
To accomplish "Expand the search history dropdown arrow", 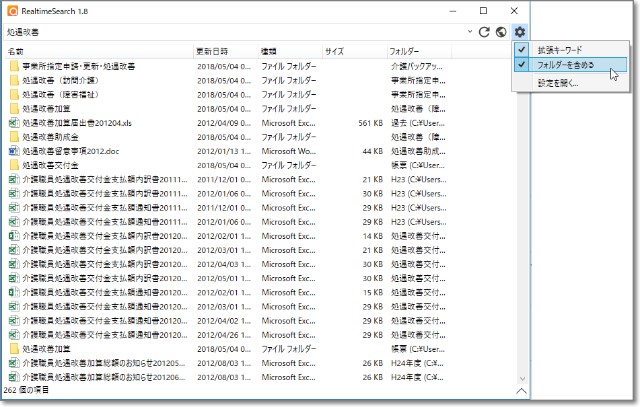I will pos(469,32).
